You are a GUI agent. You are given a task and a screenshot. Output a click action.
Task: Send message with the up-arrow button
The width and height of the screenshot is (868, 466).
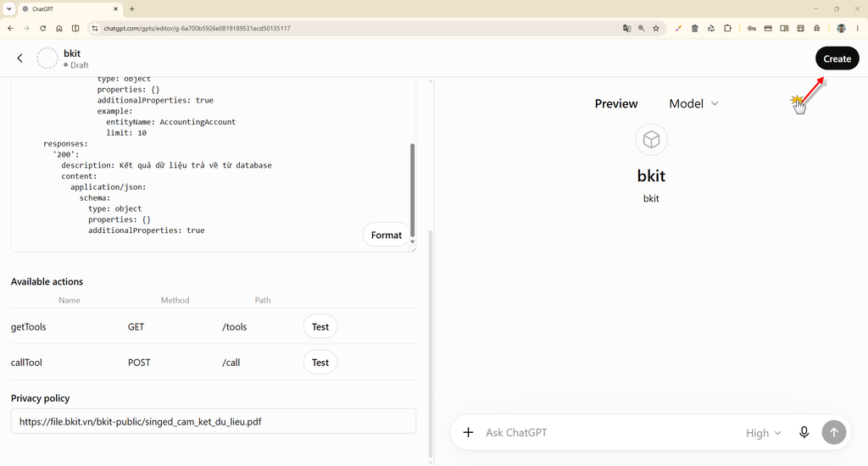tap(834, 432)
